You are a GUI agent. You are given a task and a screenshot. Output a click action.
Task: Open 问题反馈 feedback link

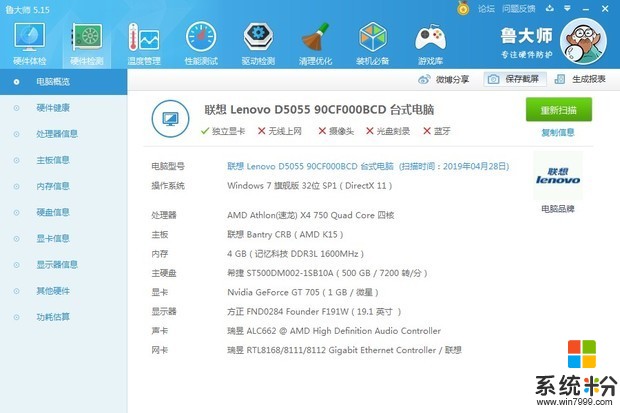(519, 9)
